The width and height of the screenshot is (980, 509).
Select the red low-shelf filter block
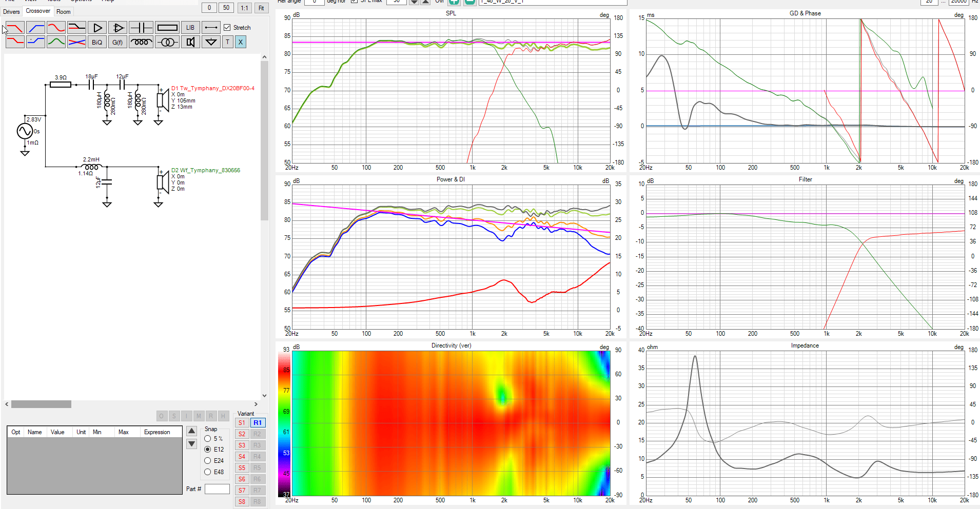point(15,42)
